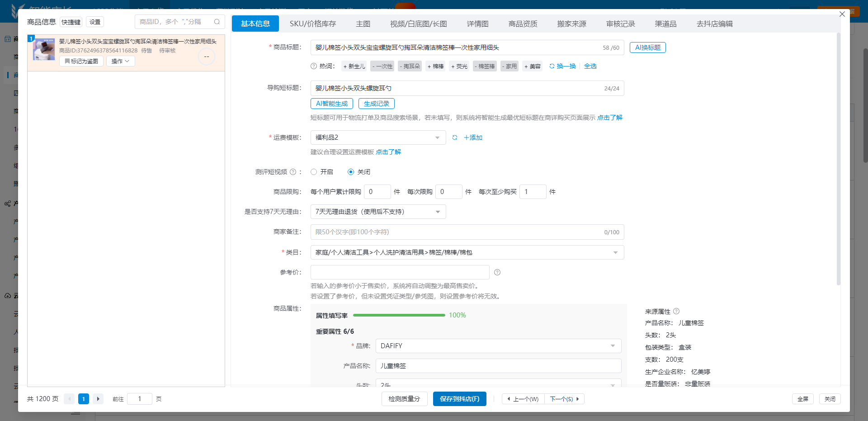Toggle the +新生儿 hot word tag
This screenshot has width=868, height=421.
tap(354, 66)
